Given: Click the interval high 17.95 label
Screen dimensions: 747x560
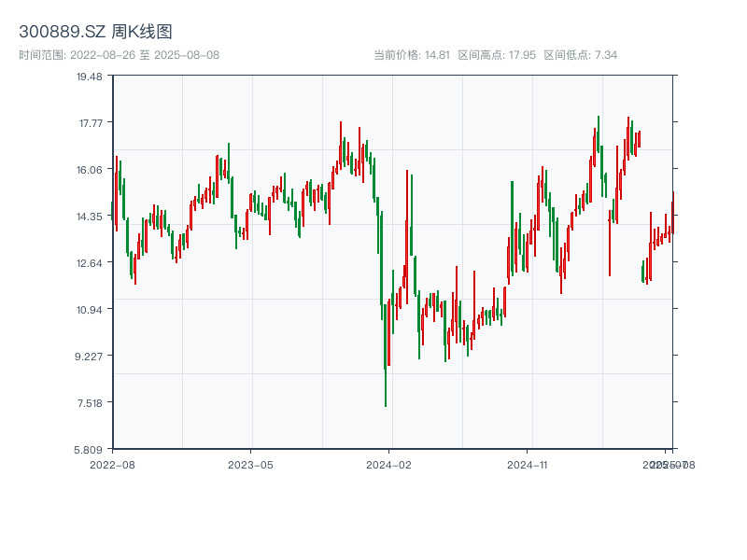Looking at the screenshot, I should point(497,55).
